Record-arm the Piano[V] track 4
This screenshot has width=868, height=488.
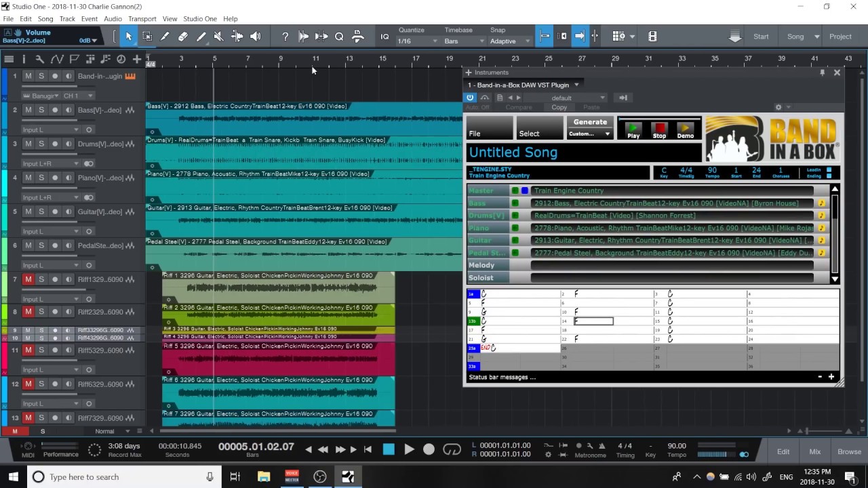tap(55, 178)
